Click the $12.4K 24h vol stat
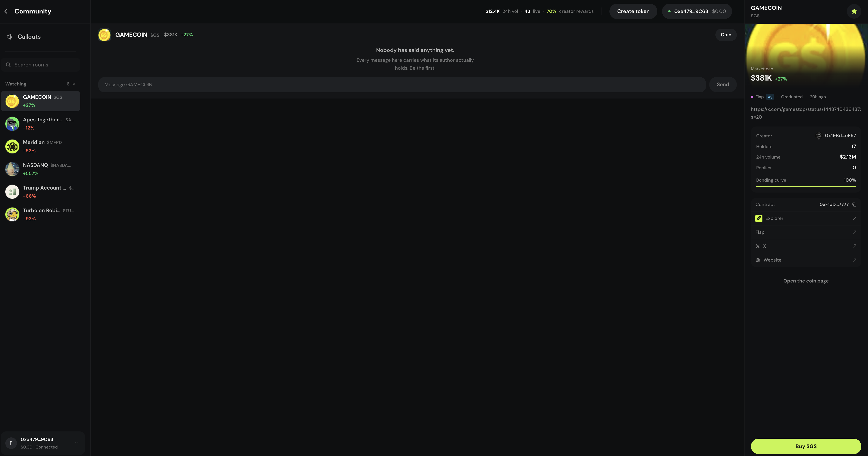This screenshot has height=456, width=868. [x=502, y=12]
